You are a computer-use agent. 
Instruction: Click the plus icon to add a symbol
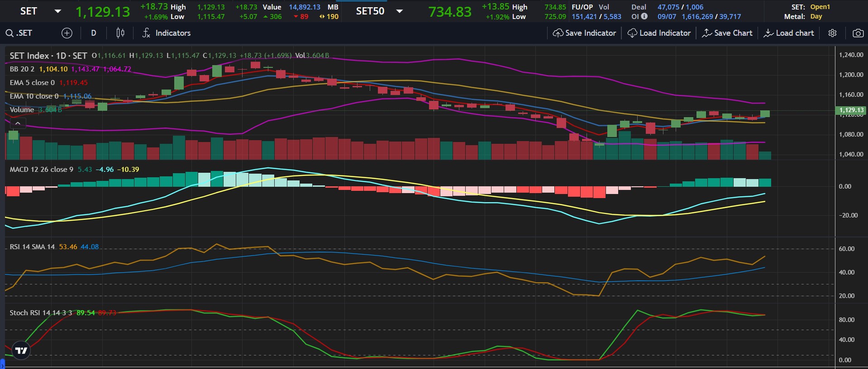coord(67,33)
